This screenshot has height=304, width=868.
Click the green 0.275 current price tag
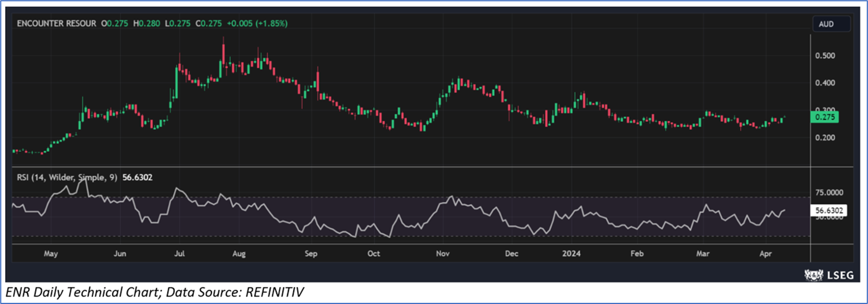(824, 117)
